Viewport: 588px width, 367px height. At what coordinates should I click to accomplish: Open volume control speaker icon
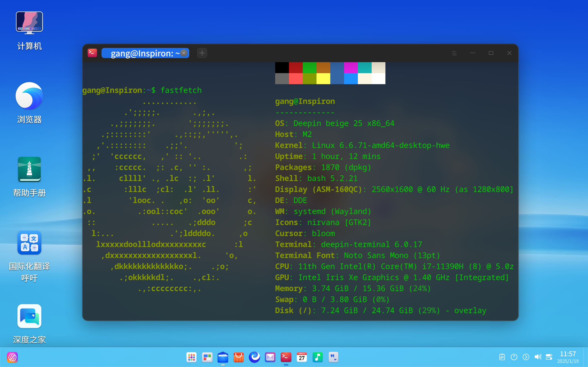pos(538,357)
